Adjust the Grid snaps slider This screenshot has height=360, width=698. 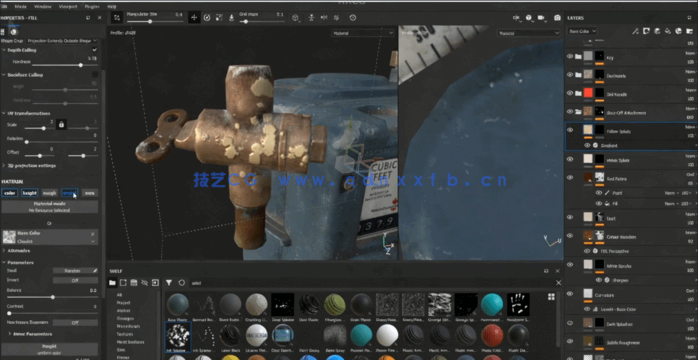point(262,21)
